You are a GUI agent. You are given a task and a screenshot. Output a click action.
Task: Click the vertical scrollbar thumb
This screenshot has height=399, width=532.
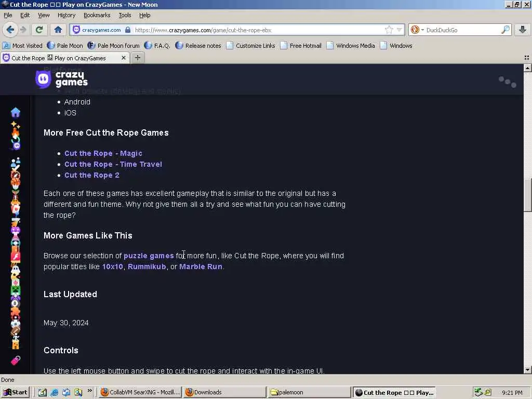tap(527, 195)
